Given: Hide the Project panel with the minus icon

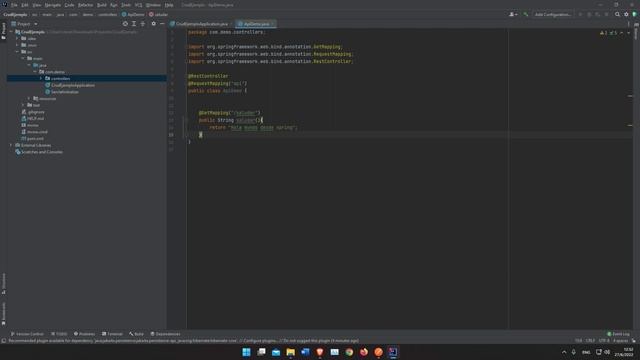Looking at the screenshot, I should [x=162, y=24].
